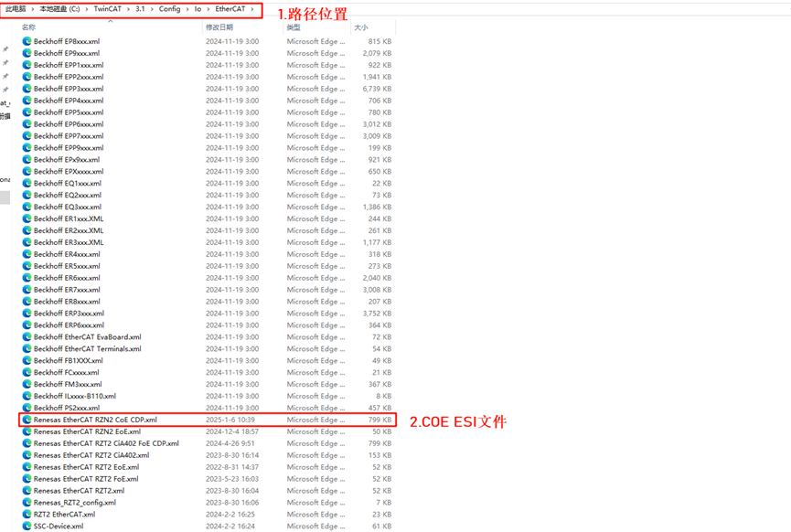Expand the chevron after Config in breadcrumb

(x=187, y=9)
